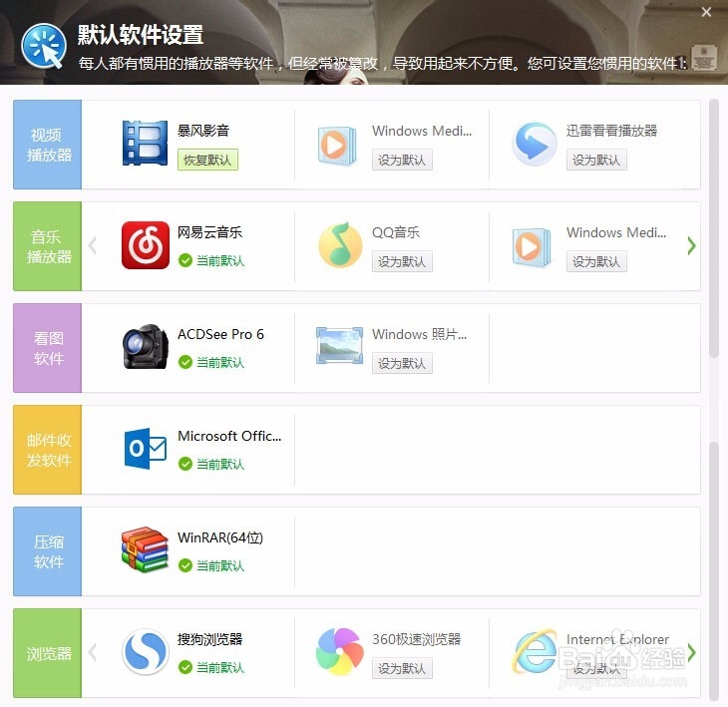This screenshot has height=707, width=728.
Task: Click the QQ音乐 name label
Action: click(396, 232)
